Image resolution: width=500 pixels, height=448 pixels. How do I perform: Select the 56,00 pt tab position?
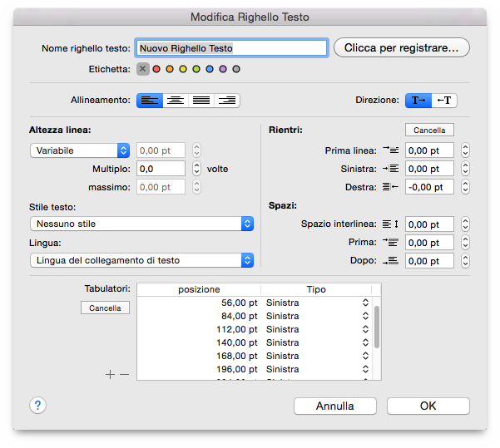[240, 303]
